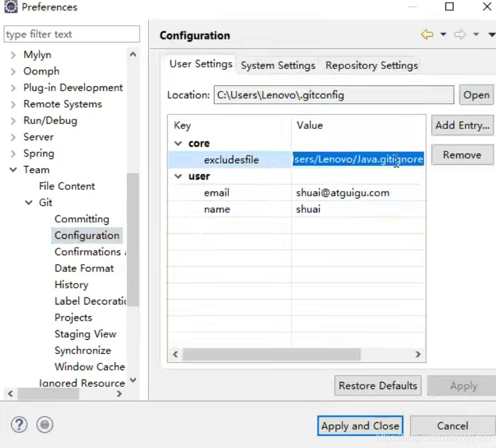The image size is (496, 448).
Task: Click the Cancel button
Action: tap(452, 426)
